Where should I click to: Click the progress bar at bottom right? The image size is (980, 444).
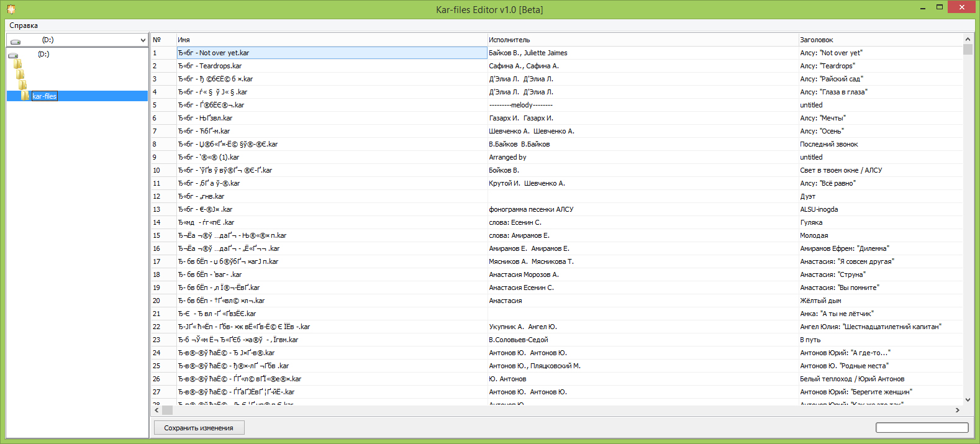click(x=922, y=427)
